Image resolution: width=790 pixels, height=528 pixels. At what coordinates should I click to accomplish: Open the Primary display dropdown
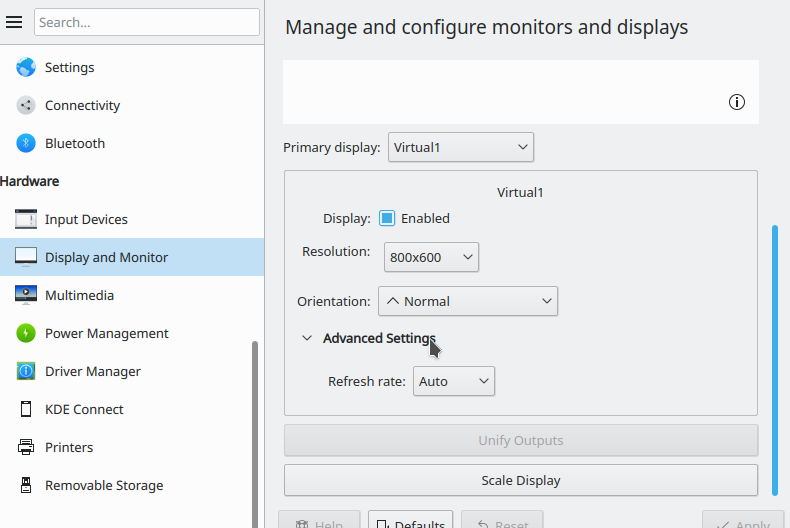coord(460,147)
